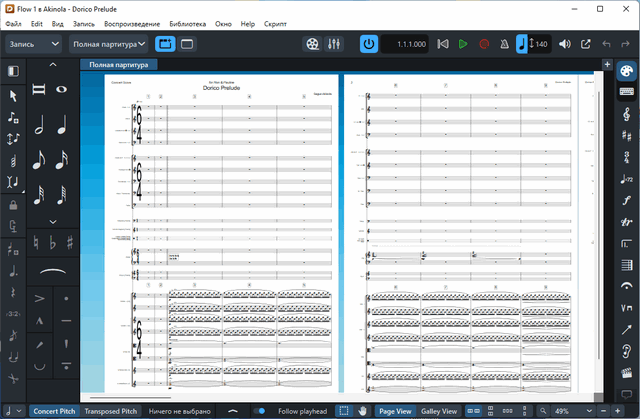Switch to Galley View
640x419 pixels.
click(439, 411)
